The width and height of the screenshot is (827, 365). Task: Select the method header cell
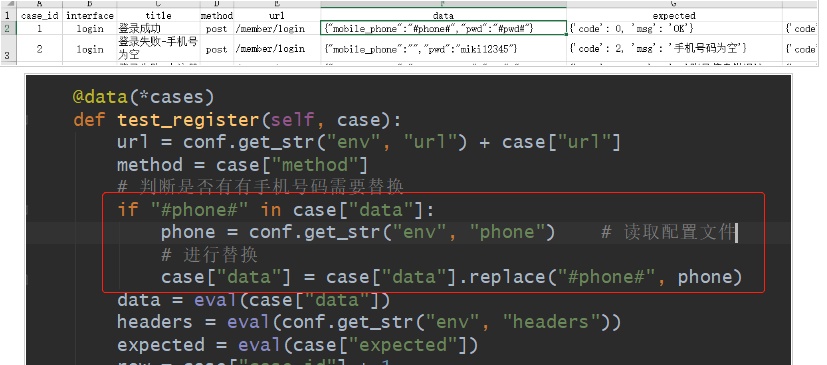click(x=217, y=16)
